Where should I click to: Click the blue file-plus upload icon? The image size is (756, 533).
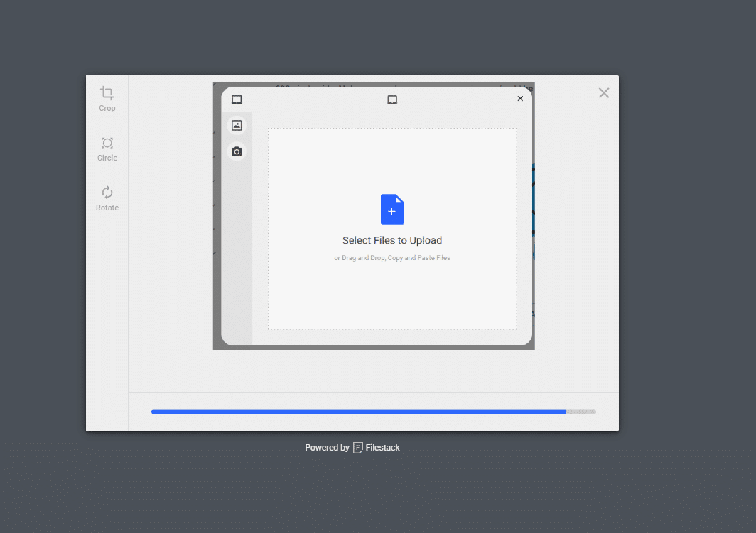click(x=391, y=209)
